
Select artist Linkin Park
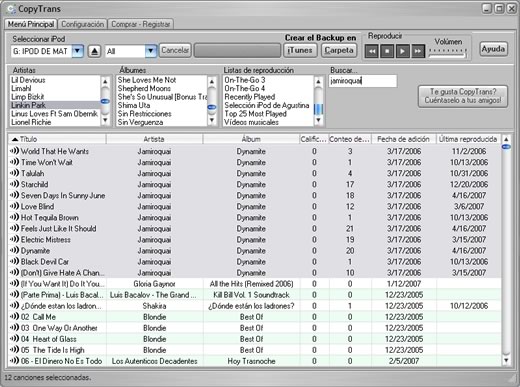[55, 105]
